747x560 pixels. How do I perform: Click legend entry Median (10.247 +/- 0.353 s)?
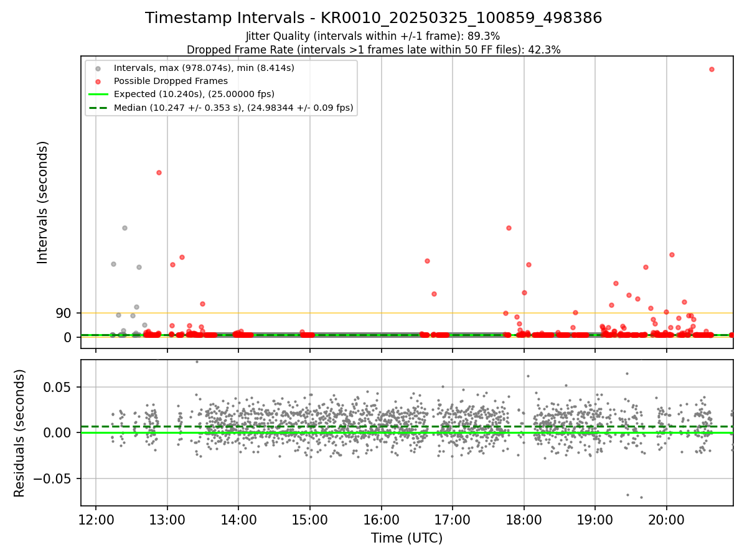point(233,108)
